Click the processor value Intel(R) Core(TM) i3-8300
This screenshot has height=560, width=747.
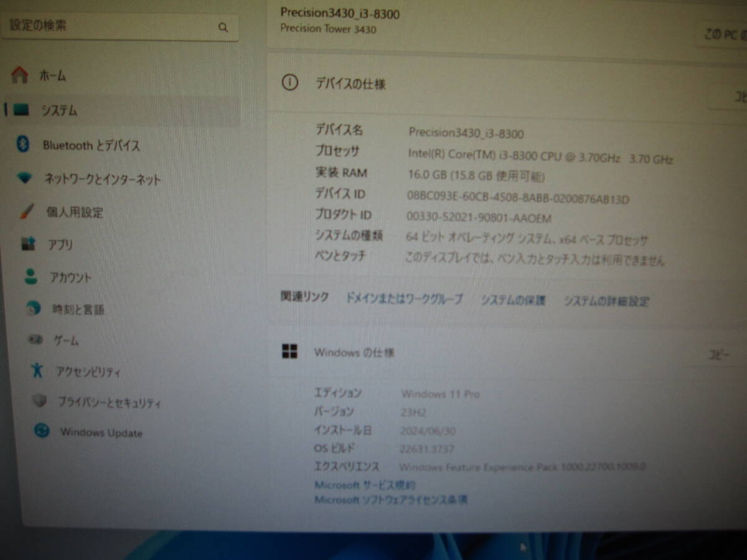tap(540, 155)
